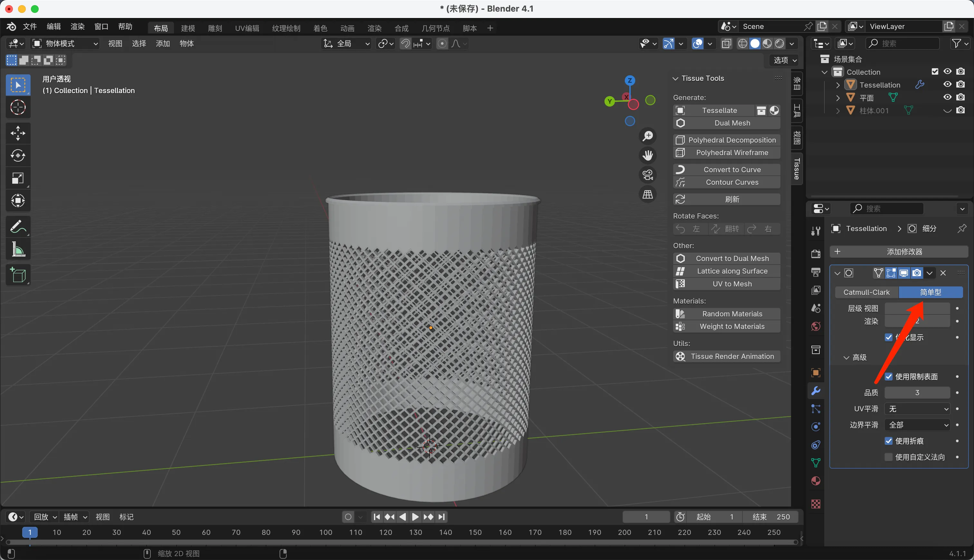Viewport: 974px width, 560px height.
Task: Hide Tessellation object via eye icon
Action: click(x=948, y=84)
